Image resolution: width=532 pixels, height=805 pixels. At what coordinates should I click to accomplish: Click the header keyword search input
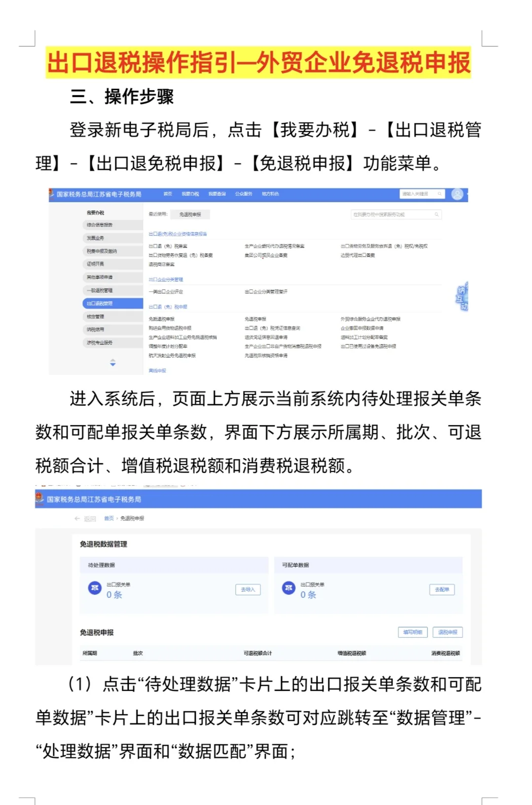[423, 194]
